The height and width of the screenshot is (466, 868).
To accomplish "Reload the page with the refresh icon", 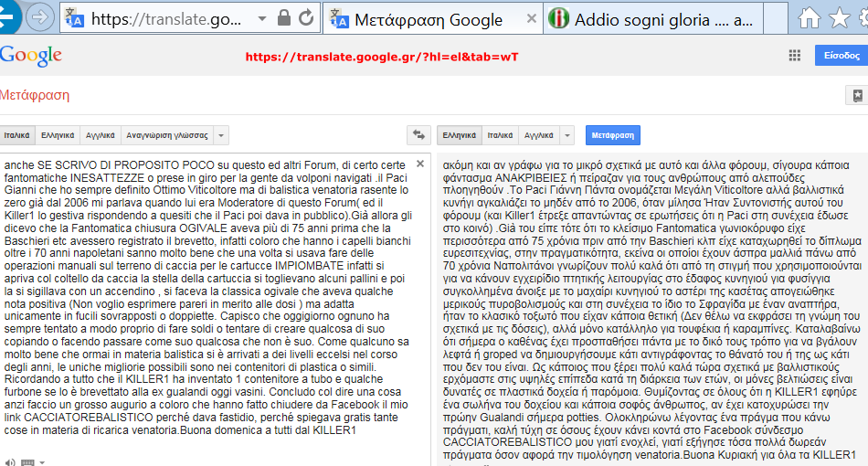I will [x=306, y=17].
